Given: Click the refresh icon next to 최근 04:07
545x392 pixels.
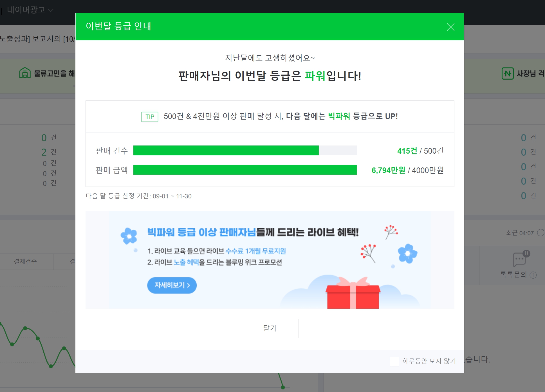Looking at the screenshot, I should pos(541,233).
